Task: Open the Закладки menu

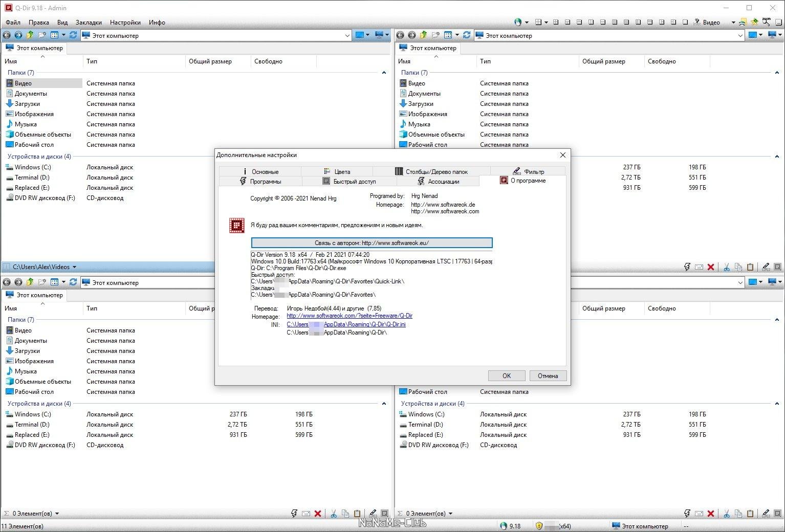Action: (x=89, y=23)
